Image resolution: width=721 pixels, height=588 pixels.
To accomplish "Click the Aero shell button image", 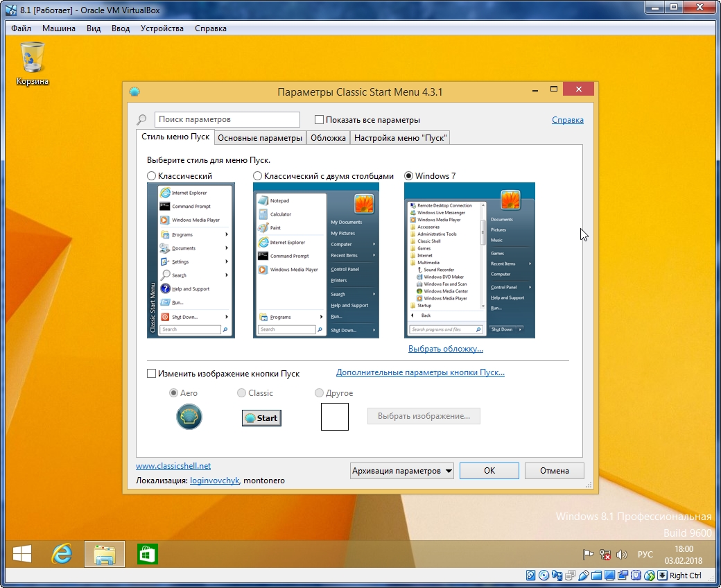I will tap(189, 417).
